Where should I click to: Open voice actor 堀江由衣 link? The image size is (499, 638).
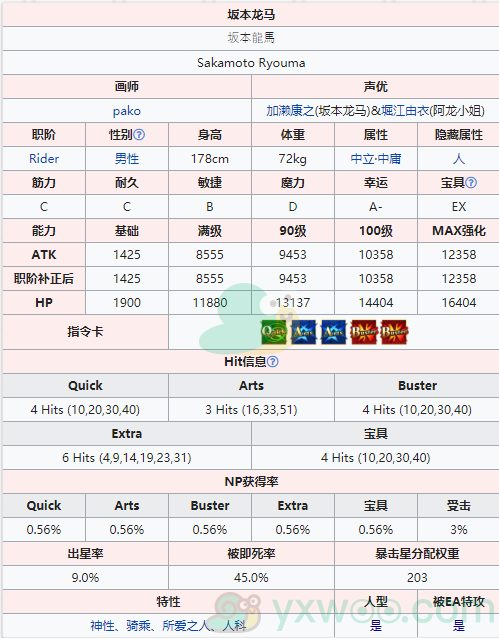click(x=405, y=111)
